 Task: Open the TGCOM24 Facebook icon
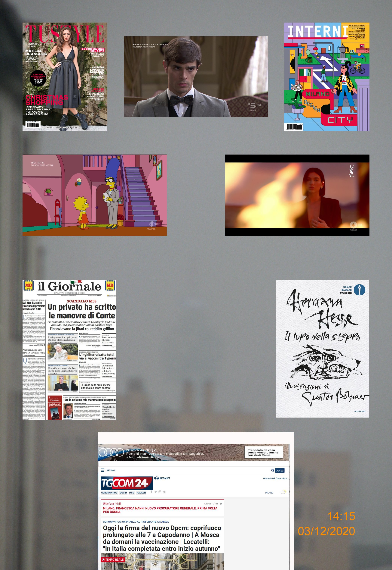[x=152, y=492]
